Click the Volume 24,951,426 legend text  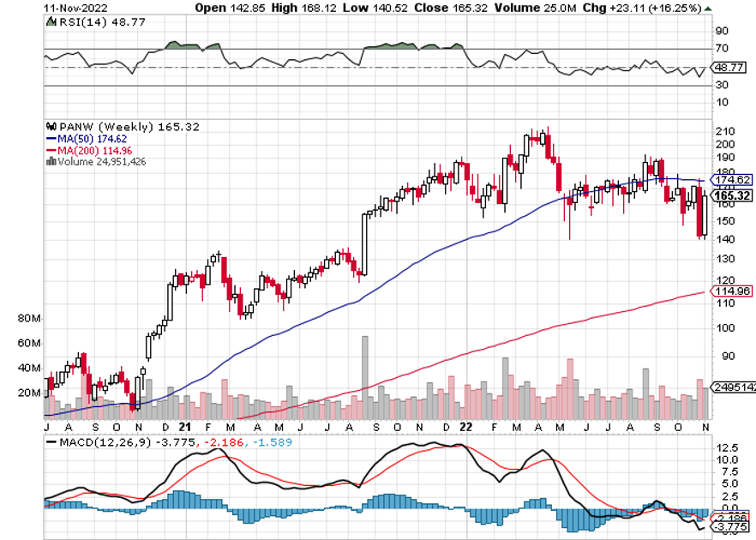click(101, 160)
